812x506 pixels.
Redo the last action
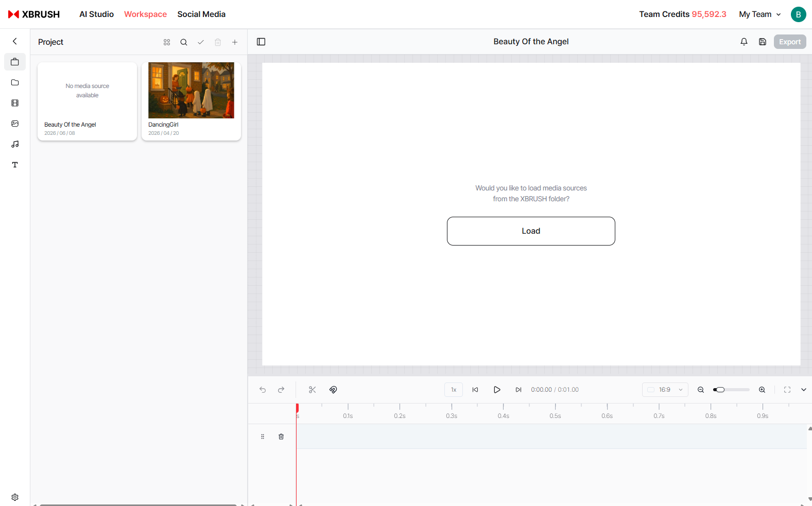click(x=281, y=390)
